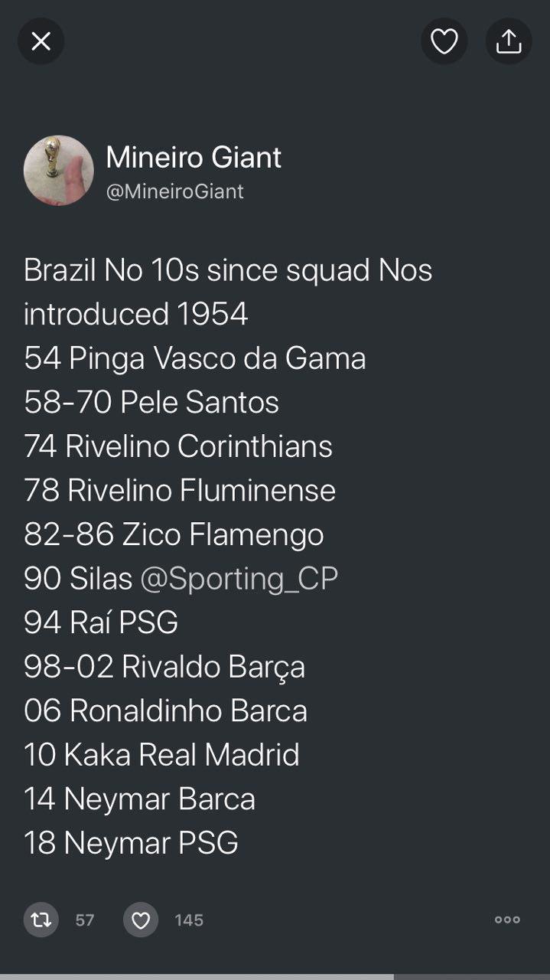Open the share icon at top right
The height and width of the screenshot is (980, 550).
tap(509, 41)
